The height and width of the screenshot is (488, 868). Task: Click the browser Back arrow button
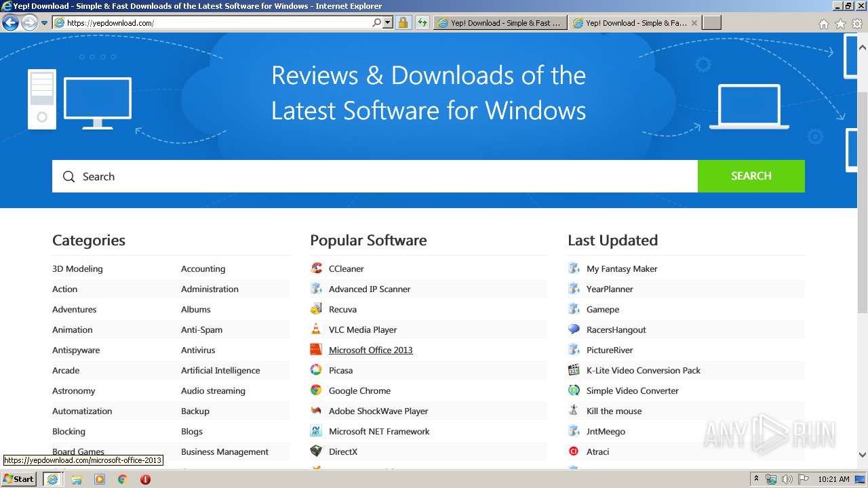(x=10, y=23)
